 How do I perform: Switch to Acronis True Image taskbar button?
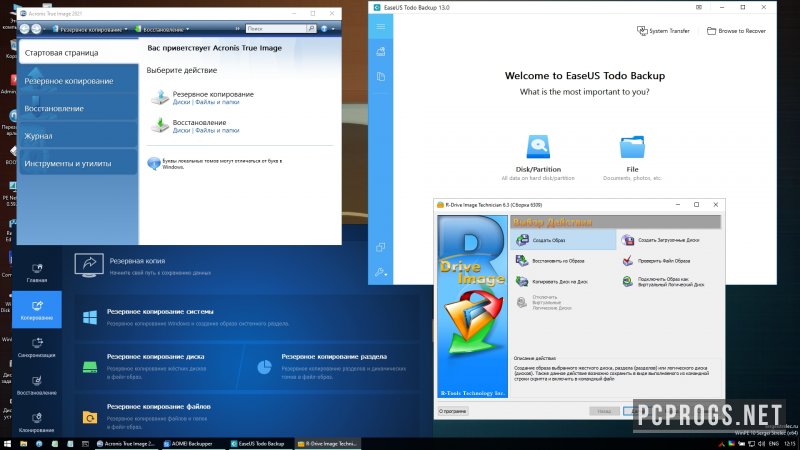coord(126,444)
